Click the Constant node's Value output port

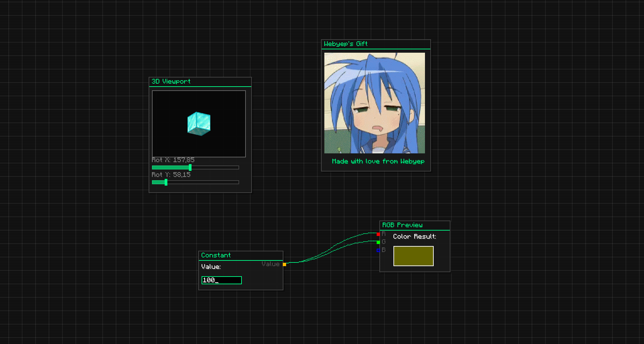284,264
